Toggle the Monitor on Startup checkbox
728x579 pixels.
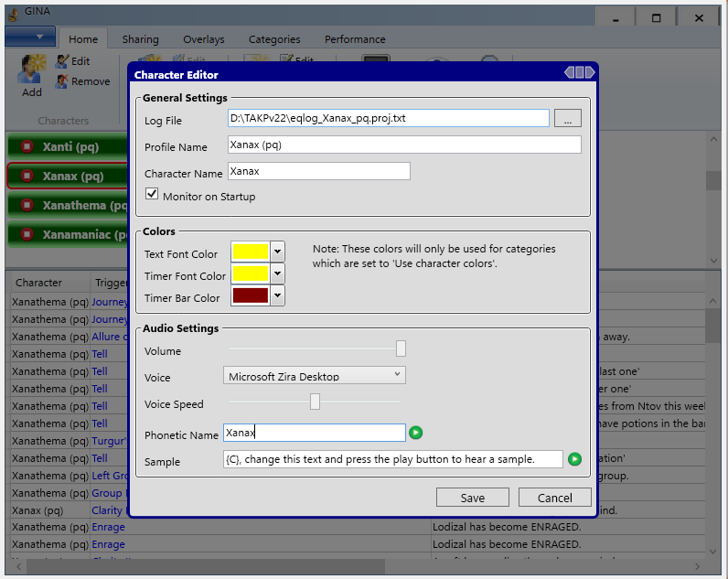tap(153, 195)
